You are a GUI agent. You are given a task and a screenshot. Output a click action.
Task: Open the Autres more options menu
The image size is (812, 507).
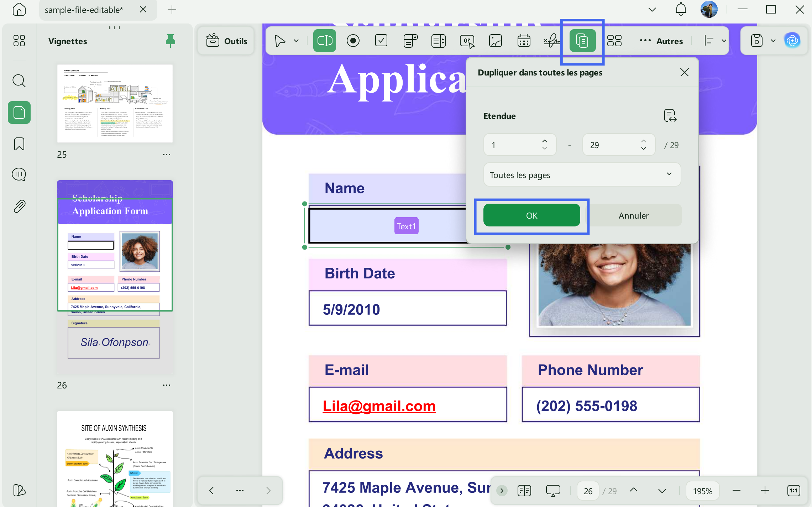661,41
